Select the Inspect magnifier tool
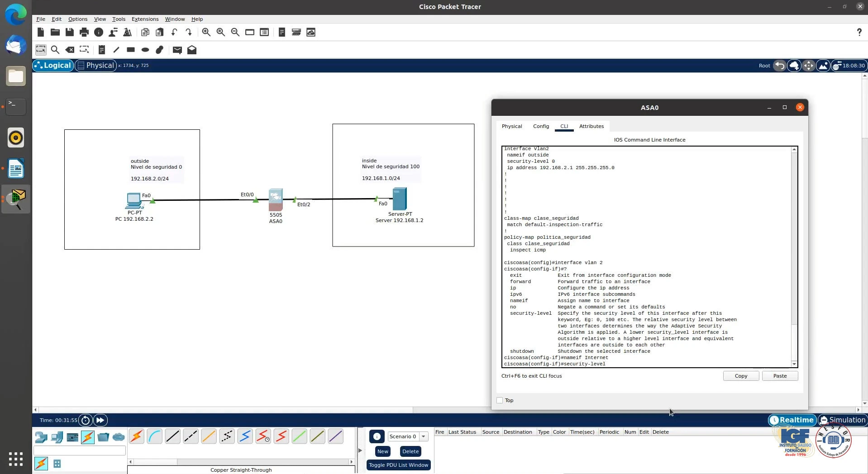This screenshot has height=474, width=868. [x=55, y=50]
